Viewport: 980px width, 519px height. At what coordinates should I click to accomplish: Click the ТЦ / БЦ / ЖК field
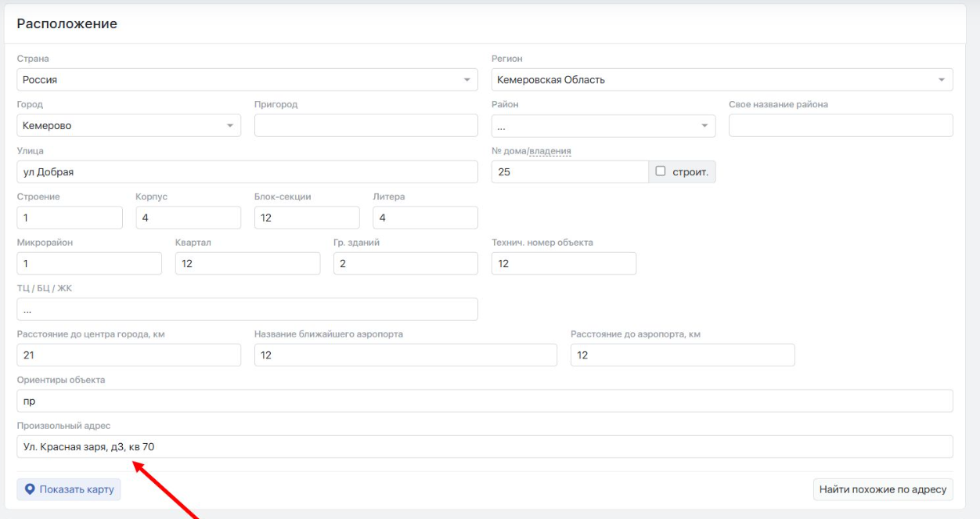pos(247,309)
